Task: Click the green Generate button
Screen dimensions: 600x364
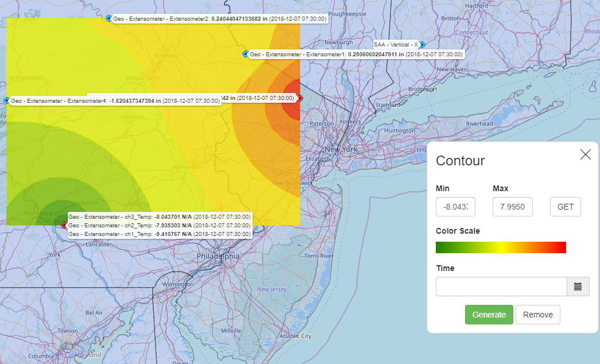Action: [489, 315]
